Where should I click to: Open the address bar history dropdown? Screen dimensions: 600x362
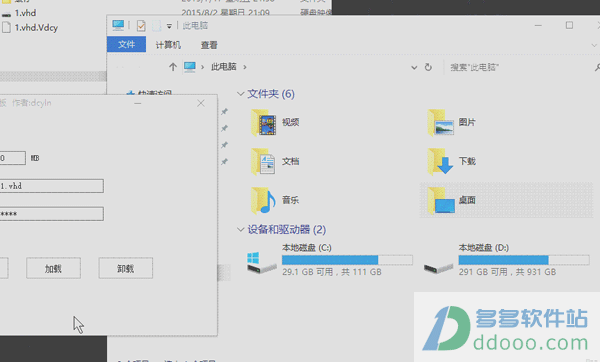coord(414,68)
